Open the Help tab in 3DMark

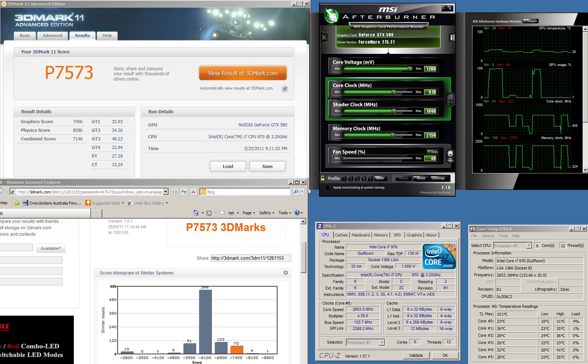[107, 35]
